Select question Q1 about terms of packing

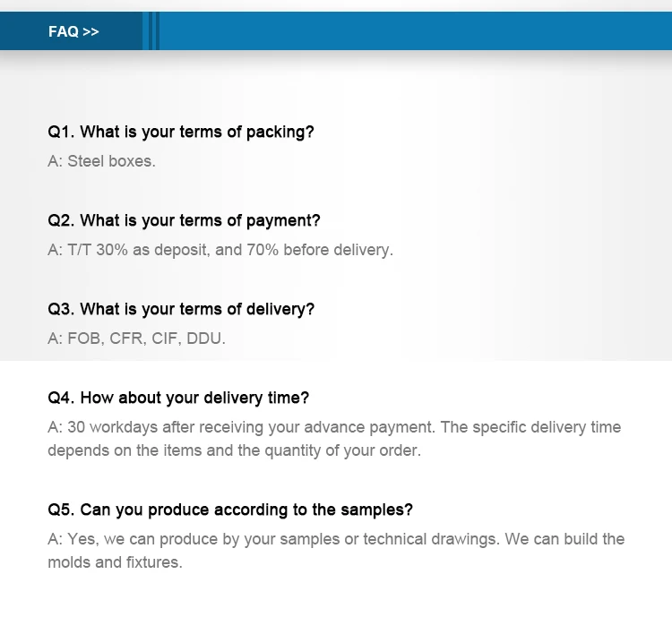point(181,132)
